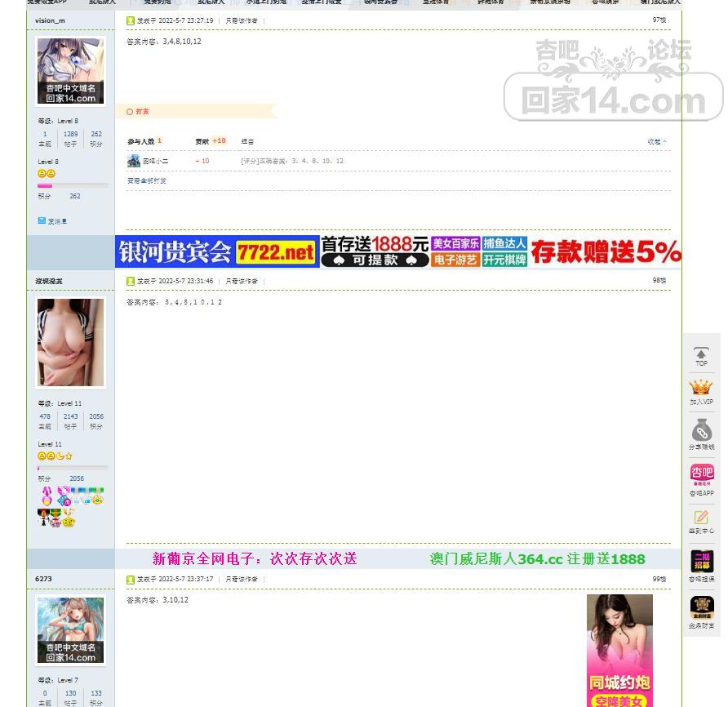
Task: Open the 新葡京全网电子 magenta text ad
Action: pyautogui.click(x=255, y=558)
